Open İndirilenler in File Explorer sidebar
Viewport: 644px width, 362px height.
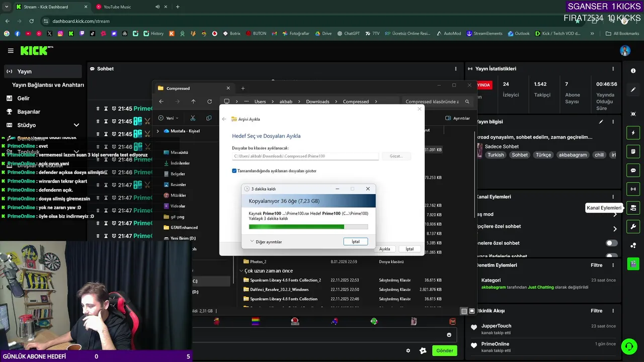click(x=180, y=163)
